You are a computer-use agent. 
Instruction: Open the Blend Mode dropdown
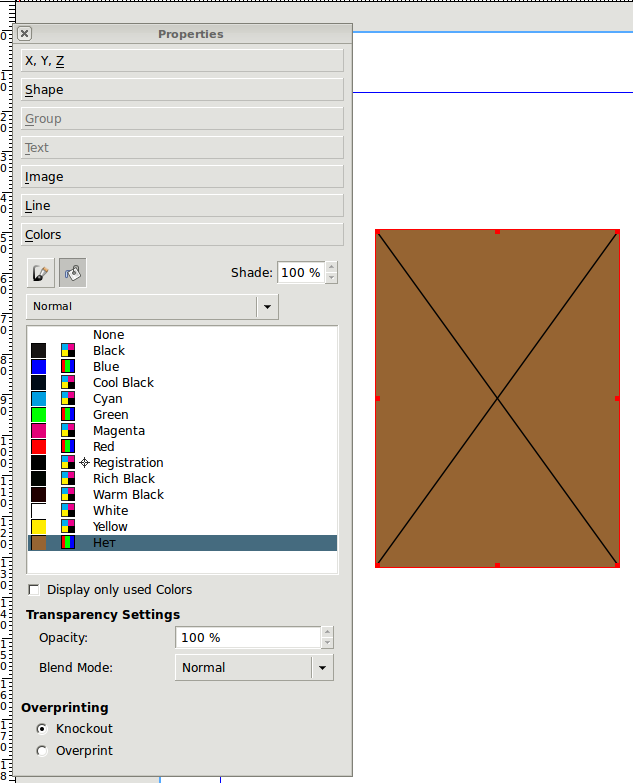pyautogui.click(x=254, y=668)
